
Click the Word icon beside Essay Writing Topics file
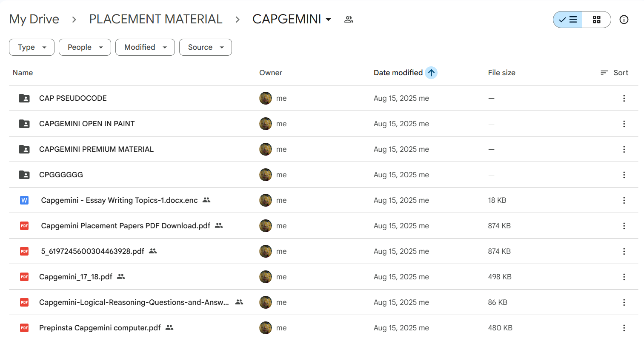click(x=24, y=200)
